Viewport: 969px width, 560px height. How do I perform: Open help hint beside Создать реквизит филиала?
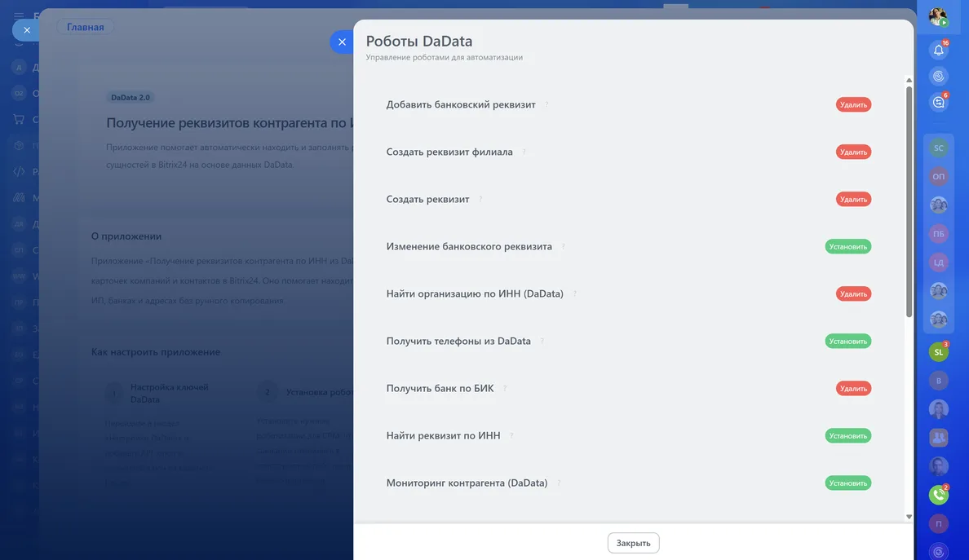pos(524,152)
